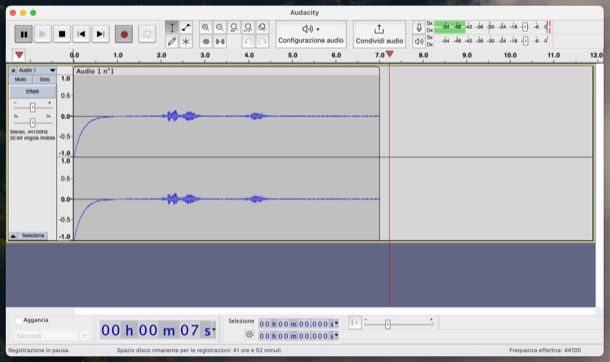Screen dimensions: 610x362
Task: Select the Multi-tool asterisk icon
Action: tap(186, 41)
